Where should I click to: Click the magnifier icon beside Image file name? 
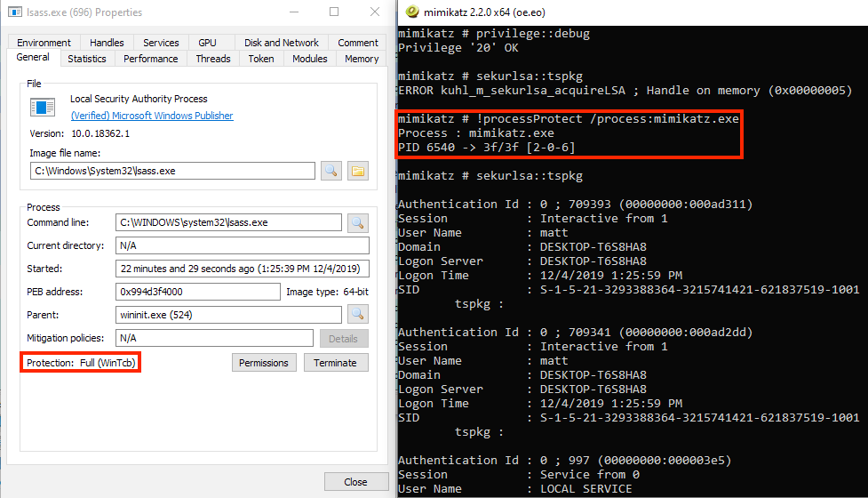coord(331,171)
